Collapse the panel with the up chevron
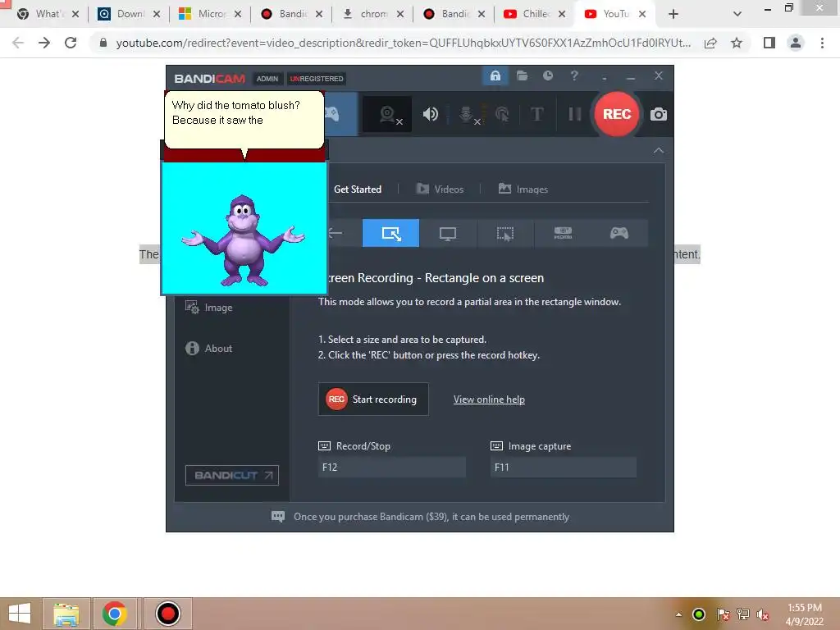840x630 pixels. 659,151
